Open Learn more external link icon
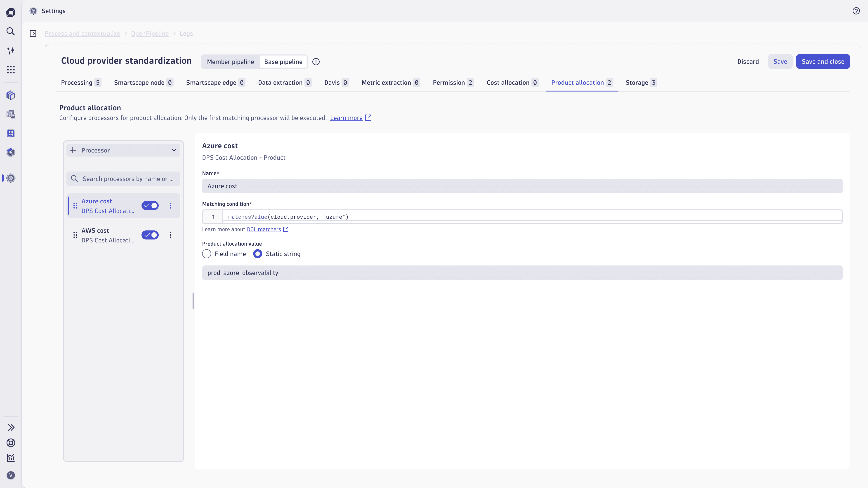Image resolution: width=868 pixels, height=488 pixels. pyautogui.click(x=368, y=117)
